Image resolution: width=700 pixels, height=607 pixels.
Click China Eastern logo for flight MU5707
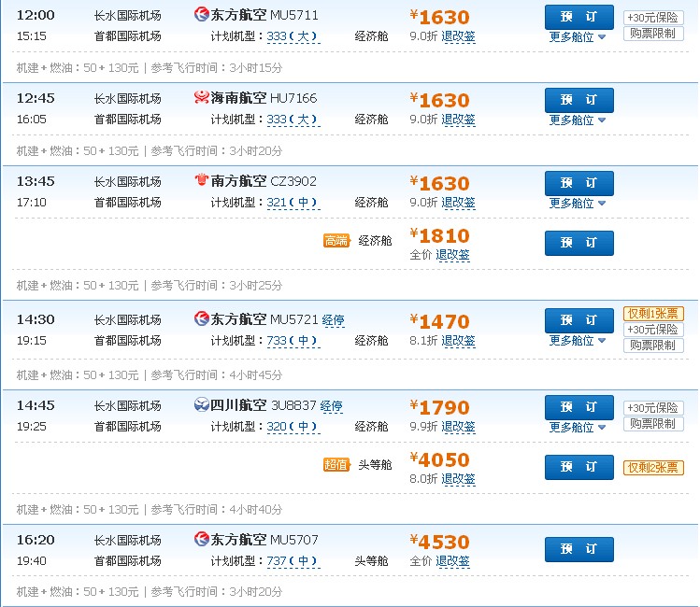point(201,540)
